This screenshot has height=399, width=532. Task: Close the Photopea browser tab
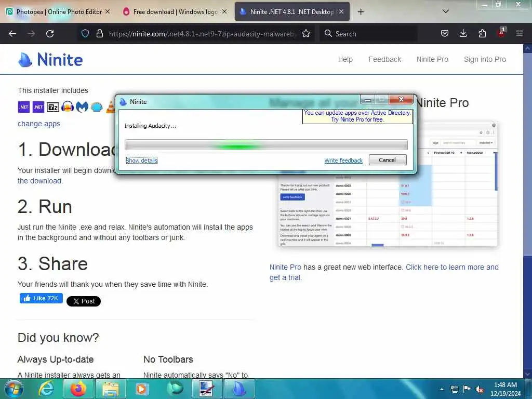tap(108, 11)
